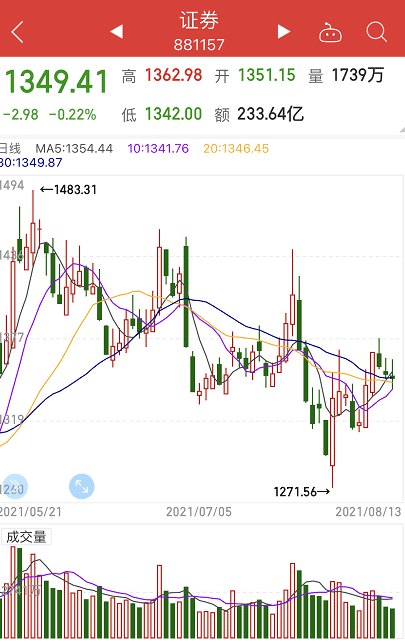405x642 pixels.
Task: Go back using the left chevron
Action: (17, 32)
